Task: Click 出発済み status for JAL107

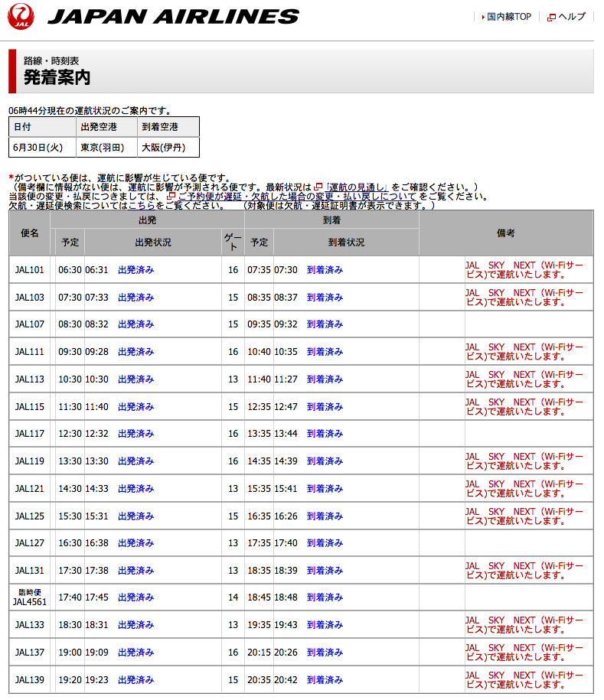Action: click(x=135, y=324)
